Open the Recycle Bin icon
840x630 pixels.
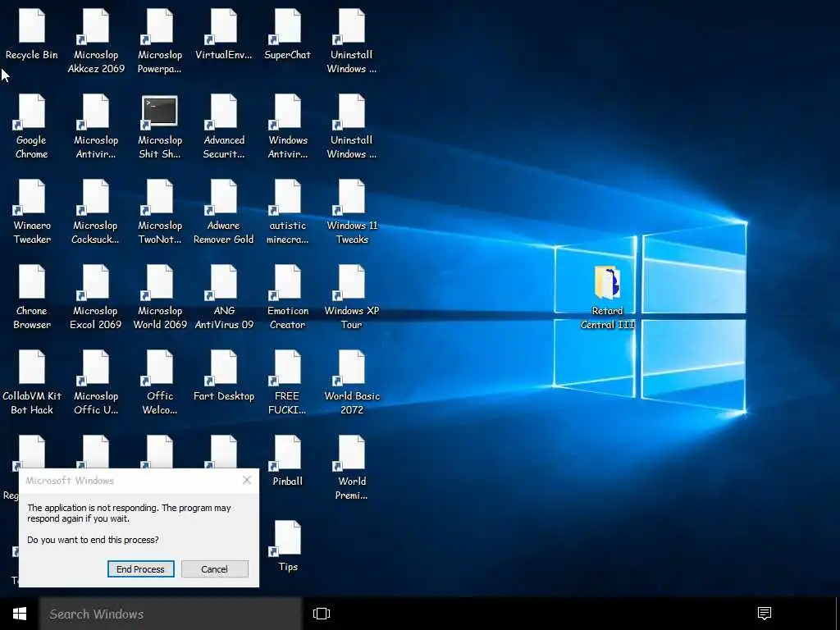click(x=32, y=34)
